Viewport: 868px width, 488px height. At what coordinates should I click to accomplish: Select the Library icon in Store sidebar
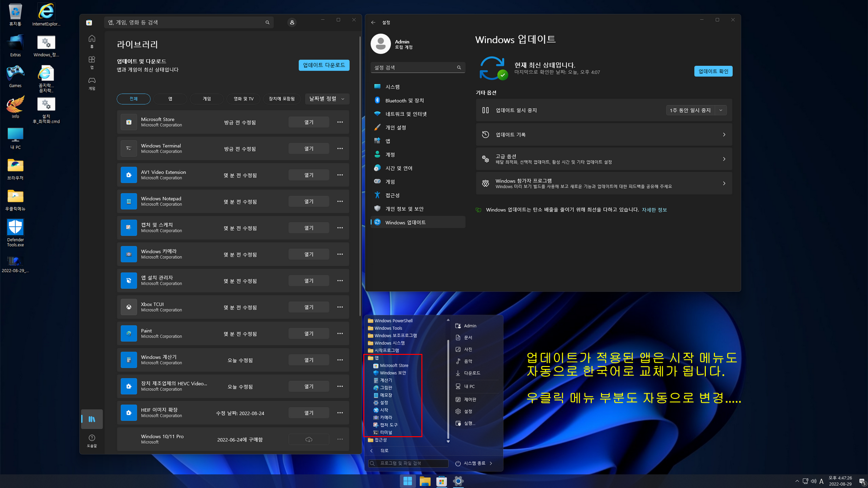[x=92, y=419]
